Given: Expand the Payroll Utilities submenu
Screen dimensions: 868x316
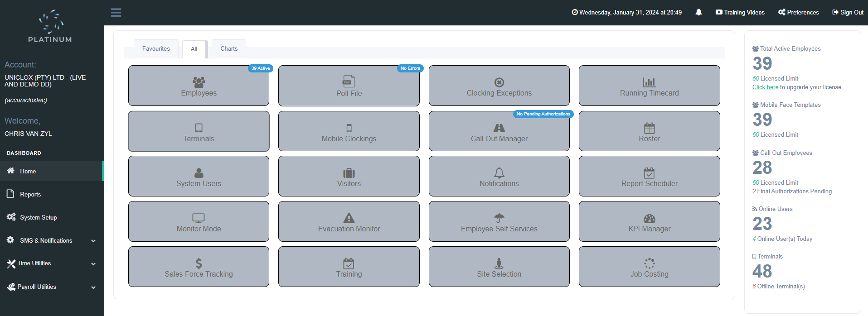Looking at the screenshot, I should 52,287.
